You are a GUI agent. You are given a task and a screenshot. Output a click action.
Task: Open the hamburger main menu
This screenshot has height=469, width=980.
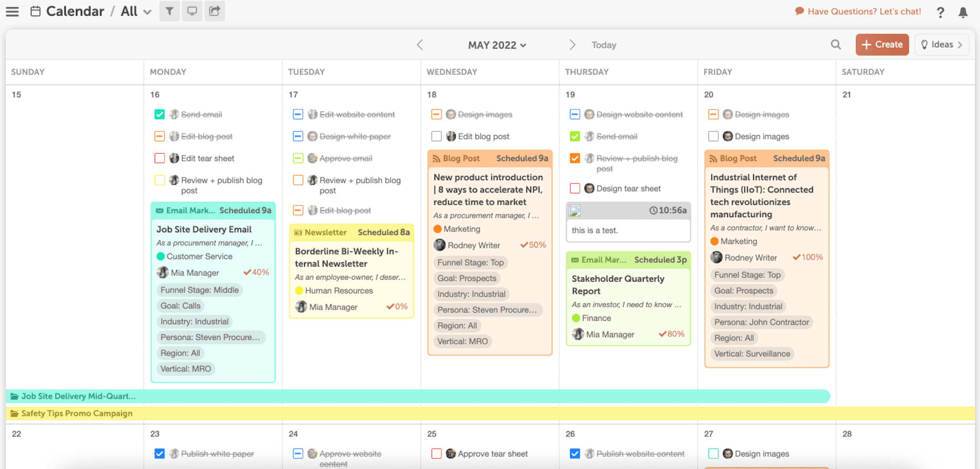13,11
